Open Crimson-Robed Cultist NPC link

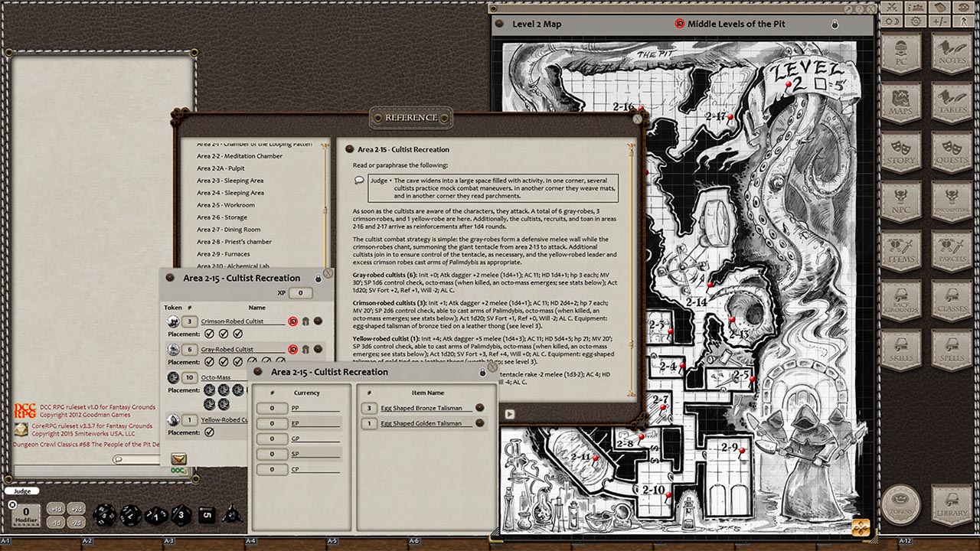pyautogui.click(x=232, y=321)
